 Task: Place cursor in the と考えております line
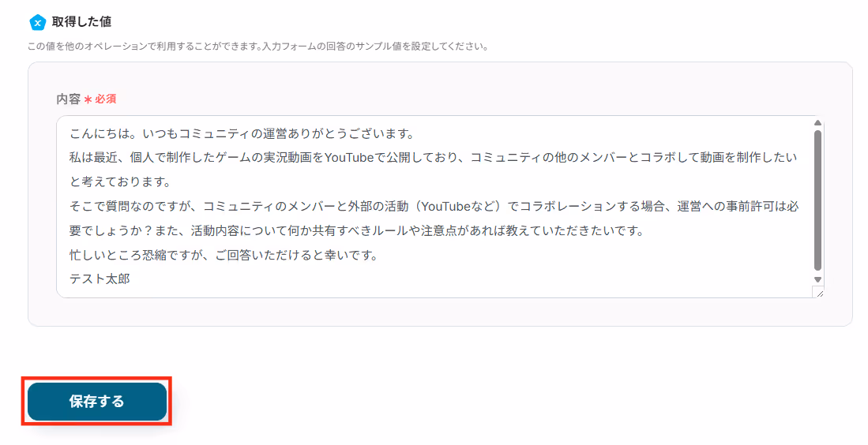tap(120, 182)
